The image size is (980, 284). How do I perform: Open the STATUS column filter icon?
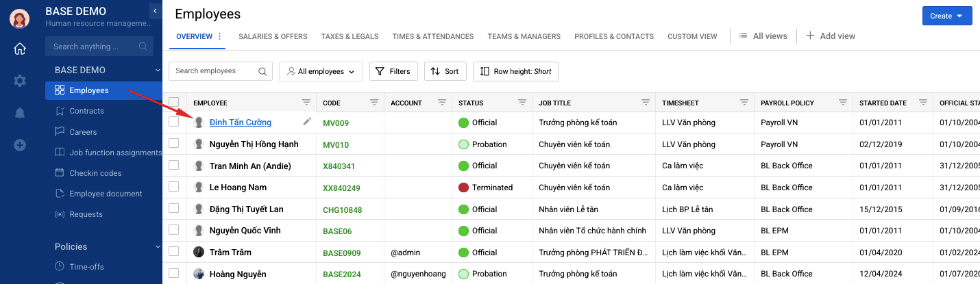pyautogui.click(x=522, y=103)
